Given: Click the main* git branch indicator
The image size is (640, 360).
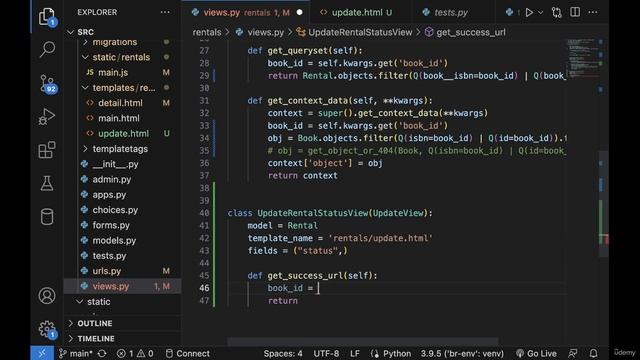Looking at the screenshot, I should coord(76,353).
